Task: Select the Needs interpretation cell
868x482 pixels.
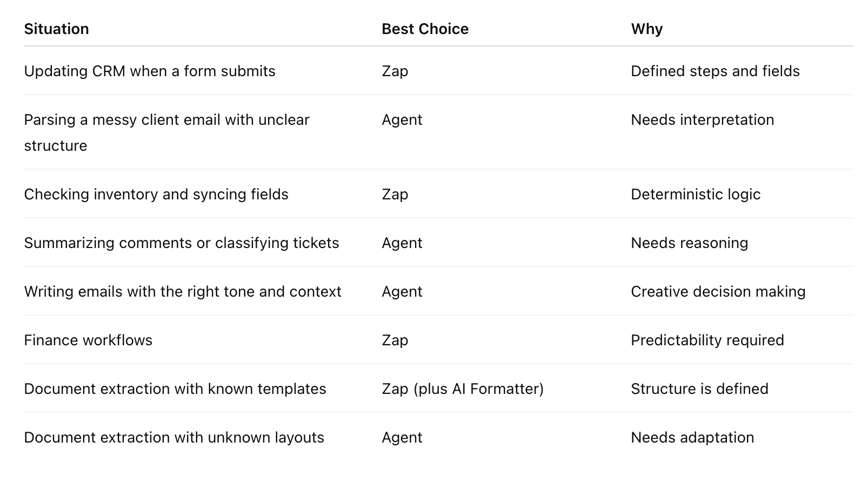Action: click(x=702, y=119)
